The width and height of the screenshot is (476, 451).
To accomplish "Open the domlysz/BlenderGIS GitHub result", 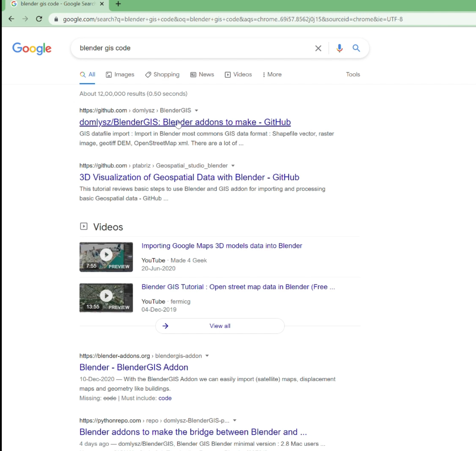I will click(185, 122).
